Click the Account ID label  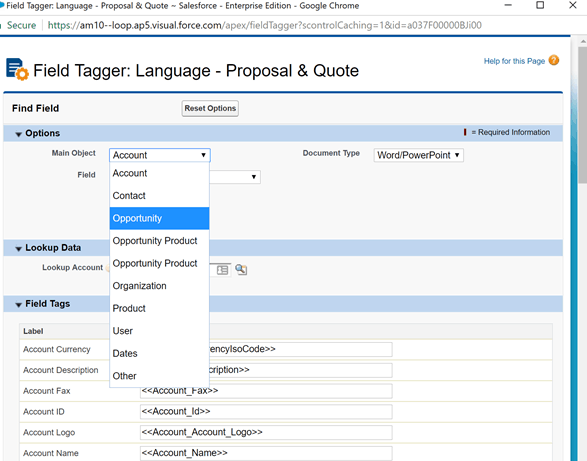click(43, 412)
